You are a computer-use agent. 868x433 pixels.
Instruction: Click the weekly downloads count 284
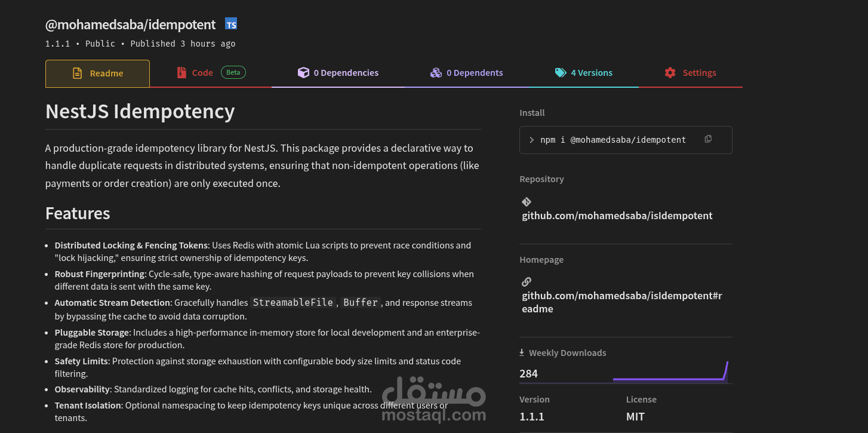[528, 373]
